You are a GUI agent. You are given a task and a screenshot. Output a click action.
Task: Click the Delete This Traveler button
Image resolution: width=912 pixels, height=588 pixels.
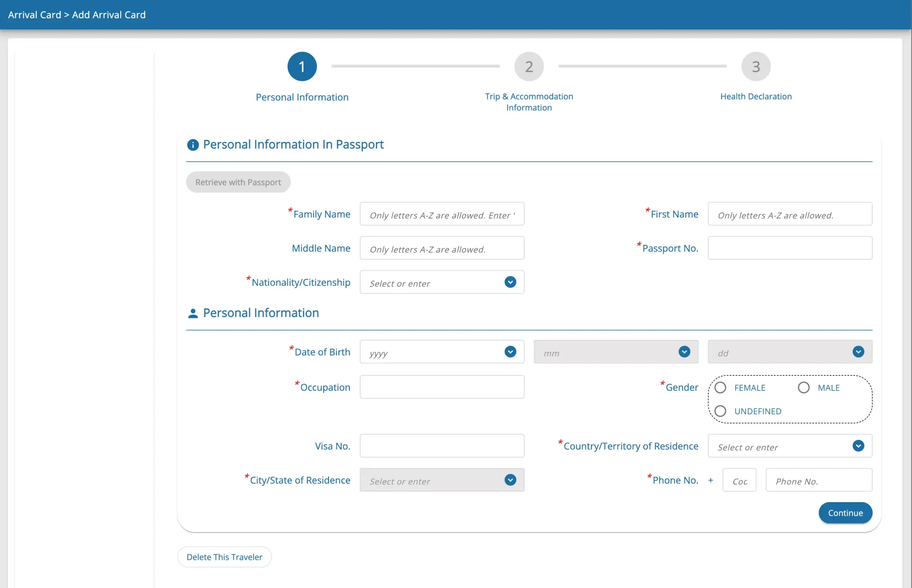224,557
